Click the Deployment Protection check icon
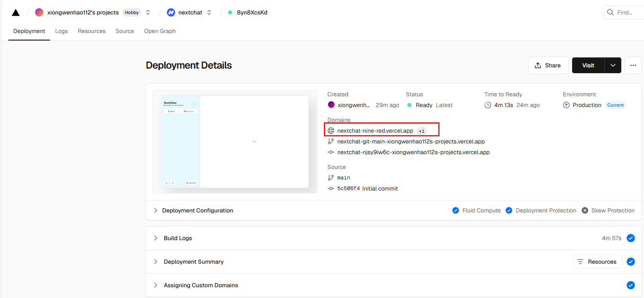The image size is (644, 298). (509, 210)
